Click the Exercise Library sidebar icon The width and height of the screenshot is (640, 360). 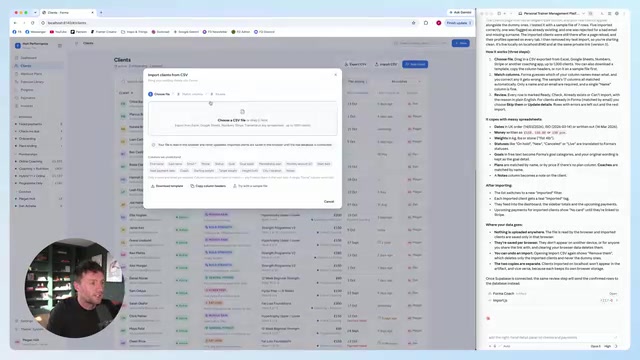coord(17,82)
